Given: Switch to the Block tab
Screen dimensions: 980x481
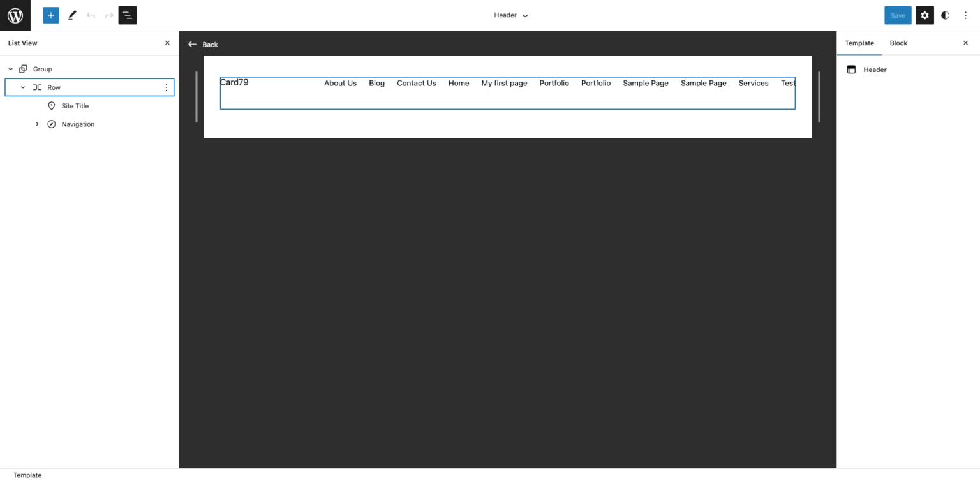Looking at the screenshot, I should 898,43.
